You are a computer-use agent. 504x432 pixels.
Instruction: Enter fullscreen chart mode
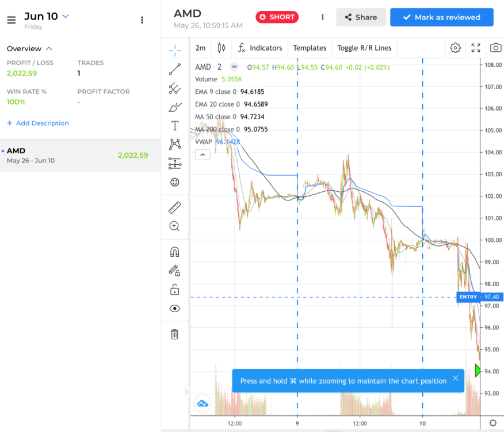[x=476, y=48]
